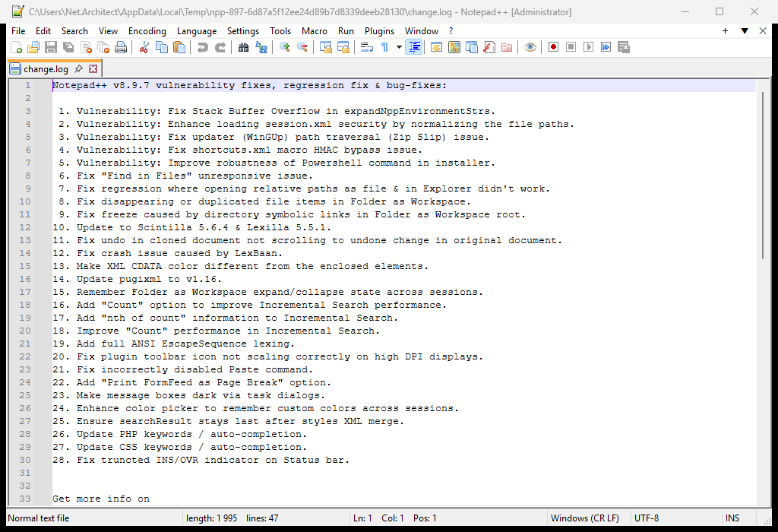The height and width of the screenshot is (532, 778).
Task: Toggle synchronized vertical scrolling
Action: pos(326,48)
